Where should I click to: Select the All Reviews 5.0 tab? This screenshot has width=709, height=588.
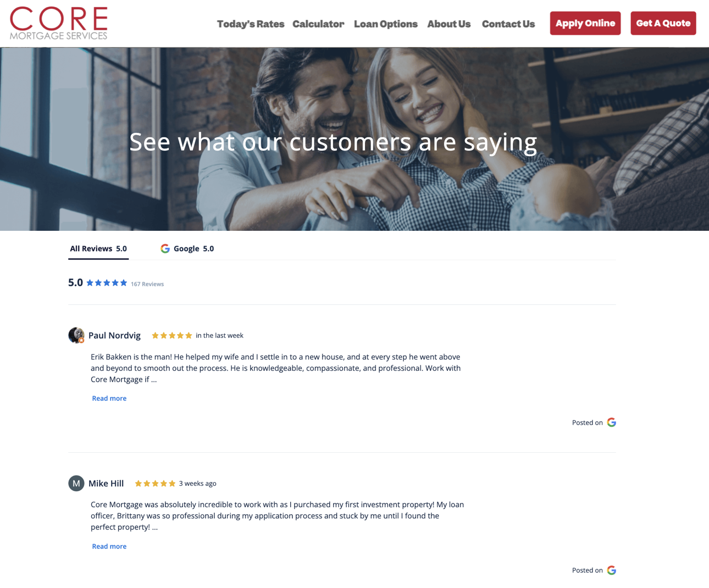[x=98, y=248]
